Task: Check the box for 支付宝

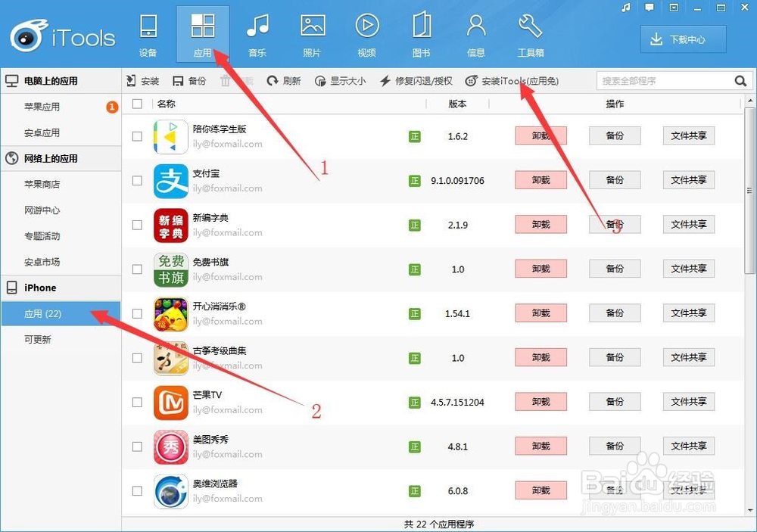Action: tap(137, 181)
